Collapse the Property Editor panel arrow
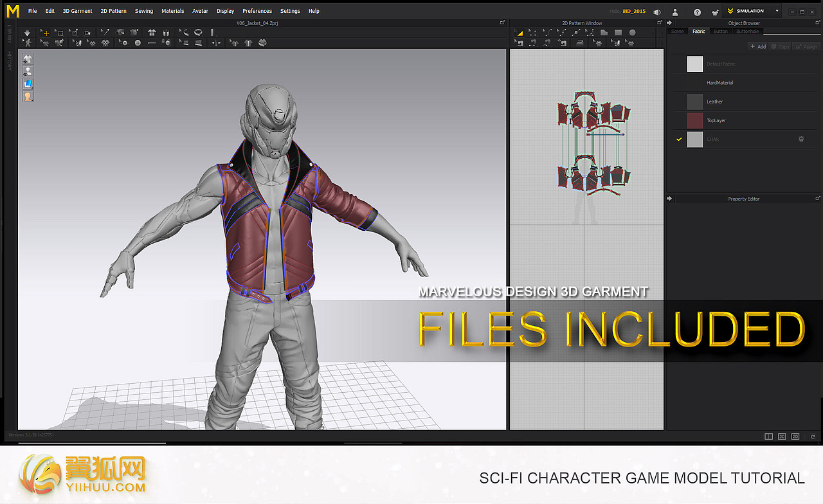823x504 pixels. click(x=670, y=199)
